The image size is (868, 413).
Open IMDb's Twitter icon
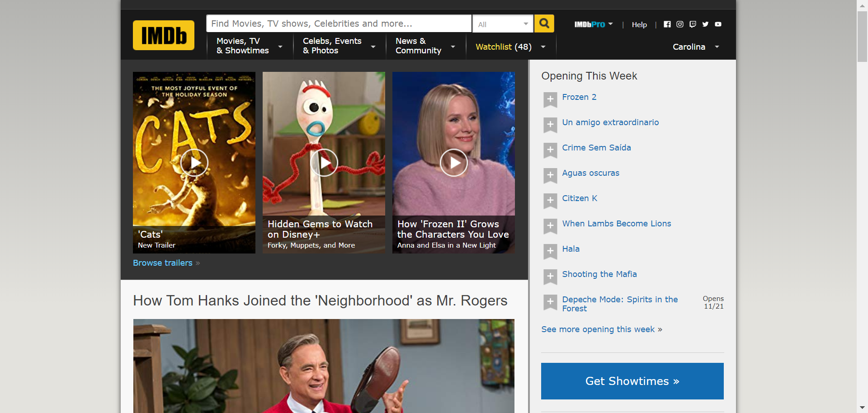click(705, 24)
